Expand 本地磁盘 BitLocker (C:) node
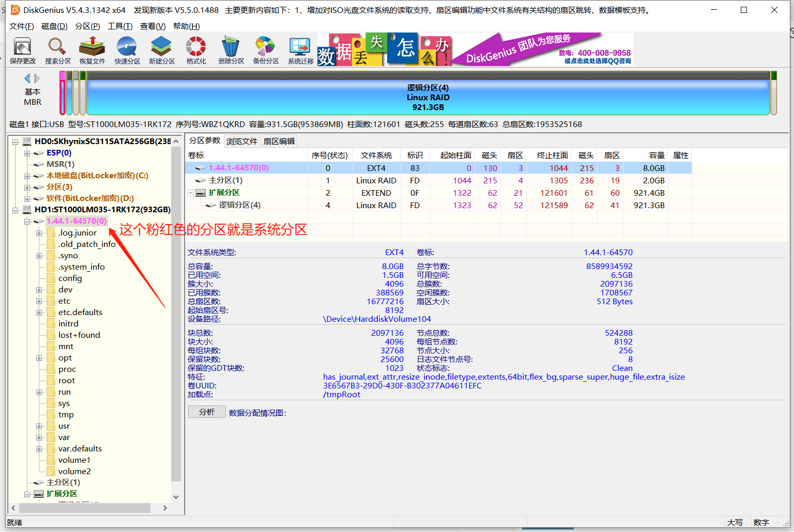Image resolution: width=794 pixels, height=532 pixels. click(x=27, y=176)
